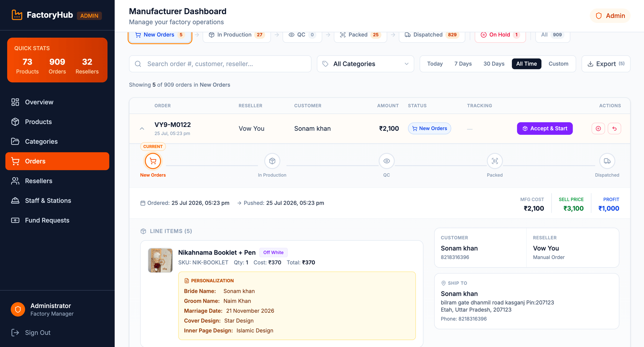Select the 7 Days date range
644x347 pixels.
coord(463,64)
